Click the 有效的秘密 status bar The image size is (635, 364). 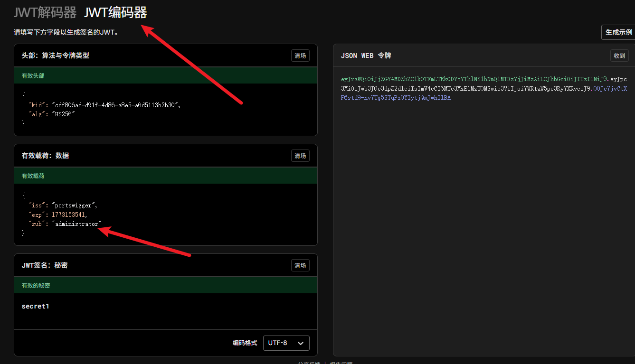(x=165, y=286)
